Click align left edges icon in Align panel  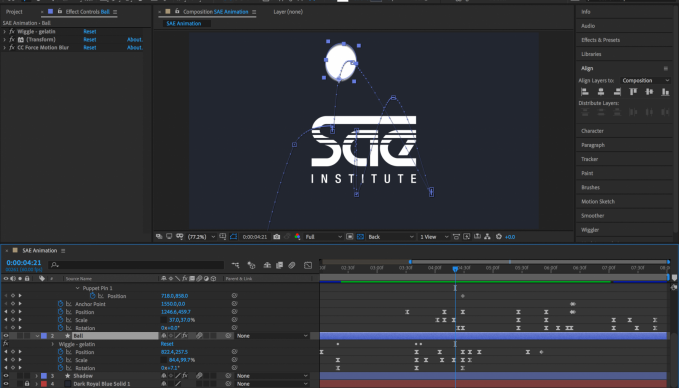(585, 91)
